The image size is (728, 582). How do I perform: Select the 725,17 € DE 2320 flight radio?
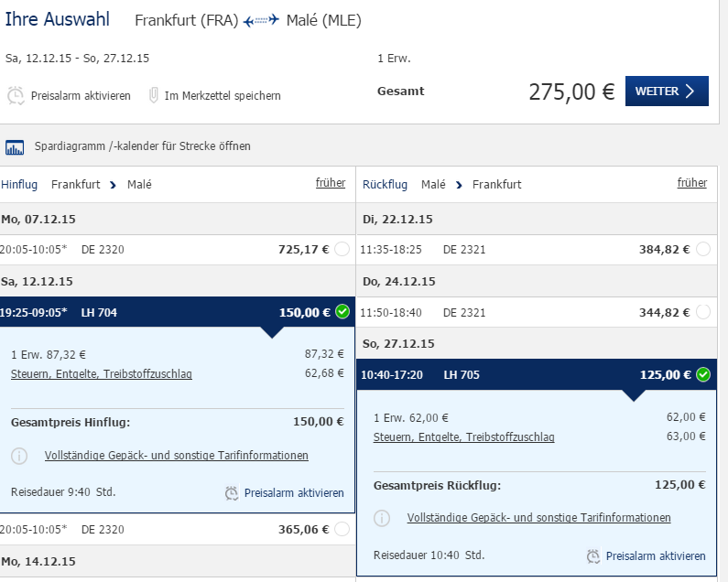tap(342, 249)
